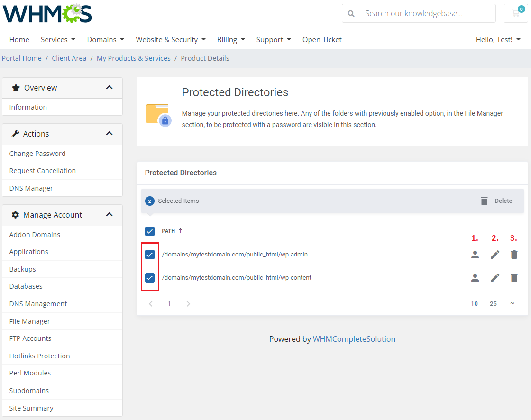
Task: Open Applications in sidebar
Action: click(x=62, y=252)
